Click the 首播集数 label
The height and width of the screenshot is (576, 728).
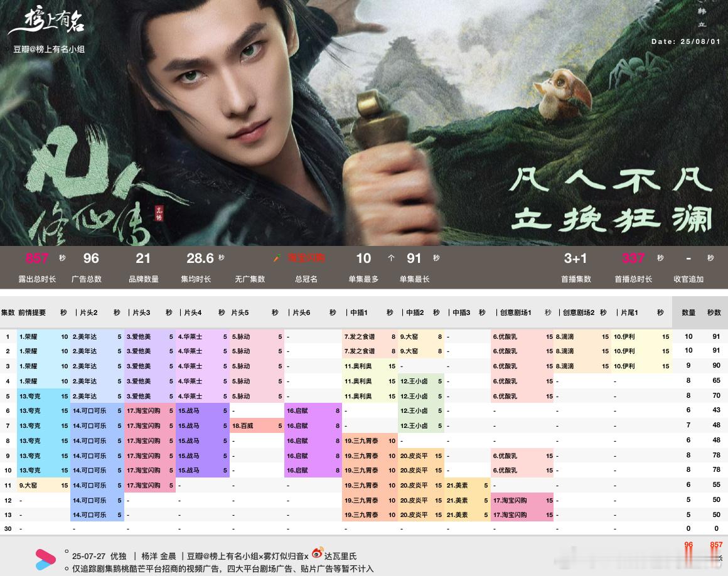click(576, 279)
